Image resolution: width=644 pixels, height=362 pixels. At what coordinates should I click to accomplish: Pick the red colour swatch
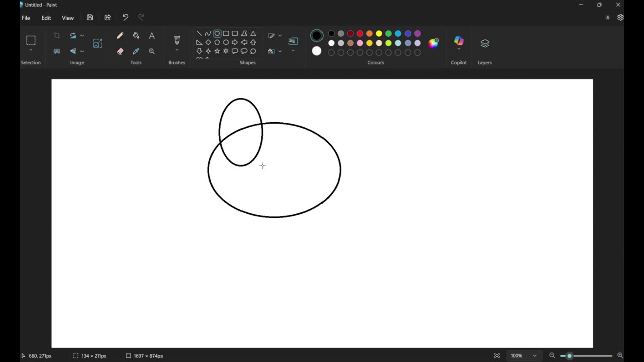point(360,34)
